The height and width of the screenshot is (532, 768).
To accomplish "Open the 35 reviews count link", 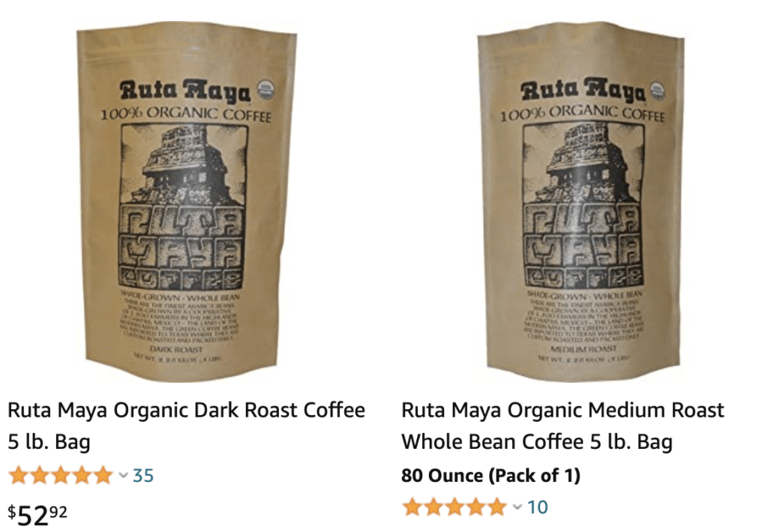I will (143, 475).
